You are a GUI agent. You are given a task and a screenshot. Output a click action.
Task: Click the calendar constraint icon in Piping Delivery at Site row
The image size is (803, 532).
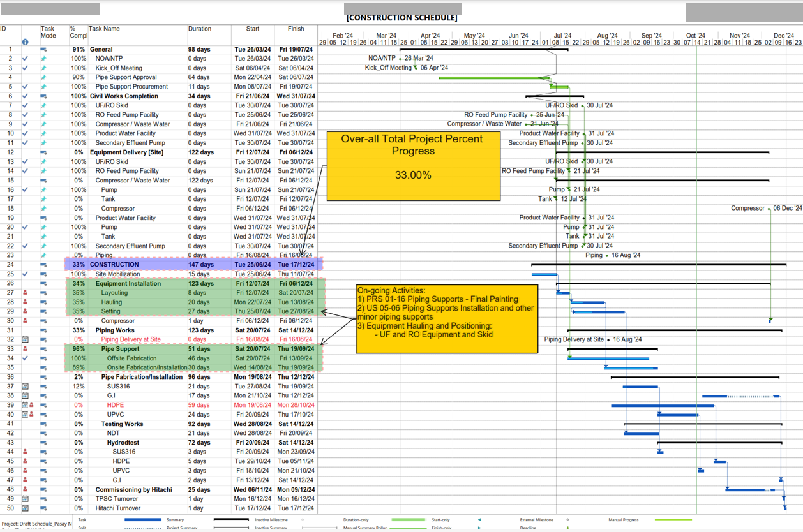(x=25, y=340)
